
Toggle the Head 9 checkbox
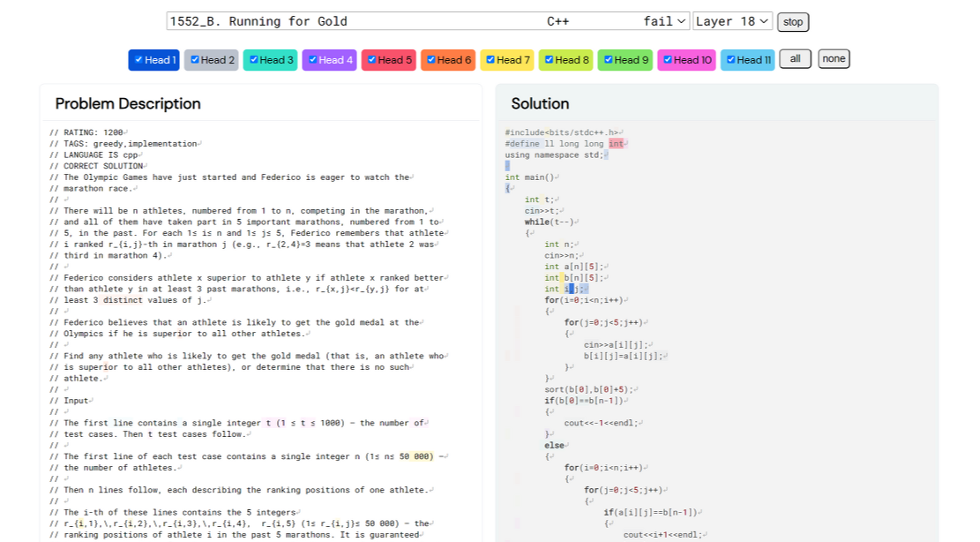pos(608,60)
